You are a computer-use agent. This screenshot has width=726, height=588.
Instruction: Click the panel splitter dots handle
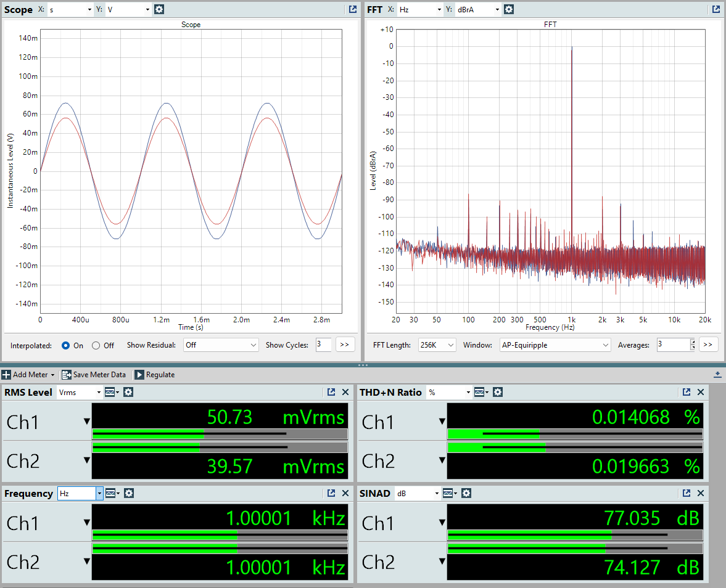pyautogui.click(x=363, y=365)
